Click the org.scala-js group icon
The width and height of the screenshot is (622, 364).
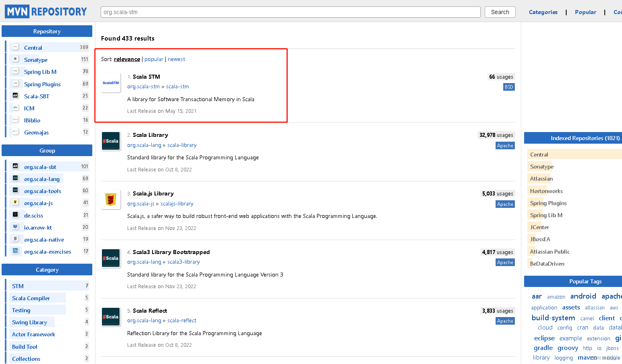point(15,203)
